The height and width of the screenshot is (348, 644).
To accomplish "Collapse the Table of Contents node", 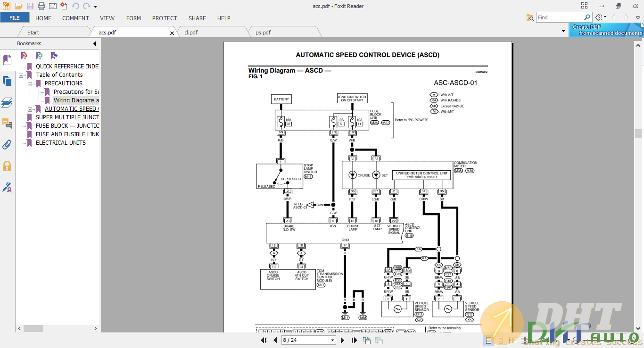I will pyautogui.click(x=21, y=75).
